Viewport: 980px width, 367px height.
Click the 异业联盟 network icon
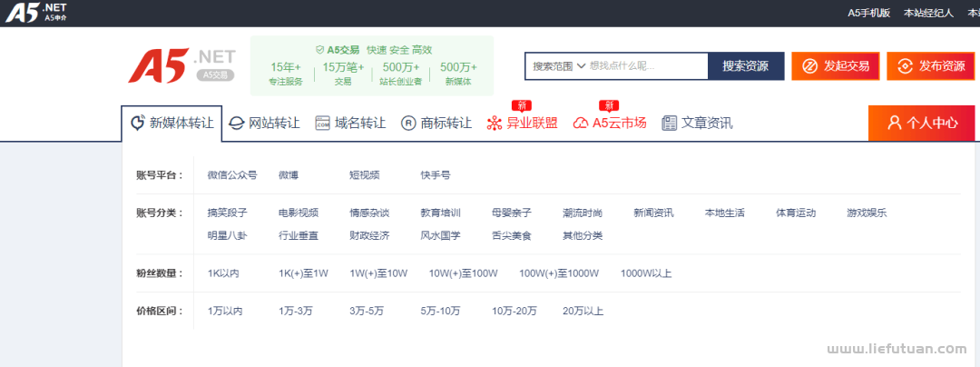tap(495, 124)
